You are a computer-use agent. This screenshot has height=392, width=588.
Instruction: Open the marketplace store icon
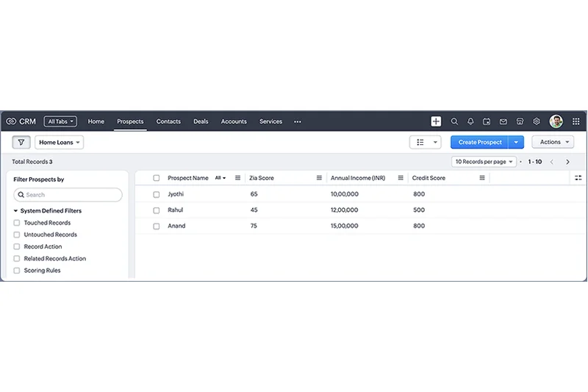pos(520,121)
